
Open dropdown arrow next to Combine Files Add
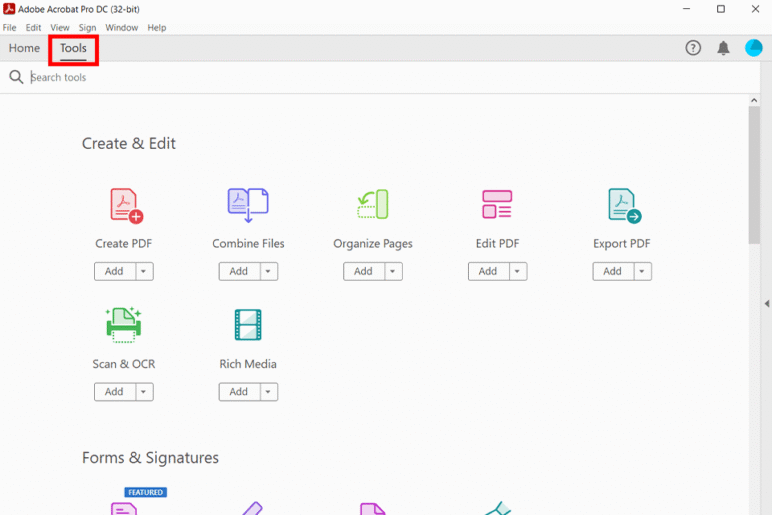coord(268,271)
